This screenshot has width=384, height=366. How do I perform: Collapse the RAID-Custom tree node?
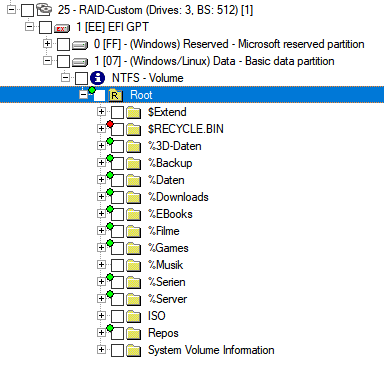pyautogui.click(x=11, y=10)
